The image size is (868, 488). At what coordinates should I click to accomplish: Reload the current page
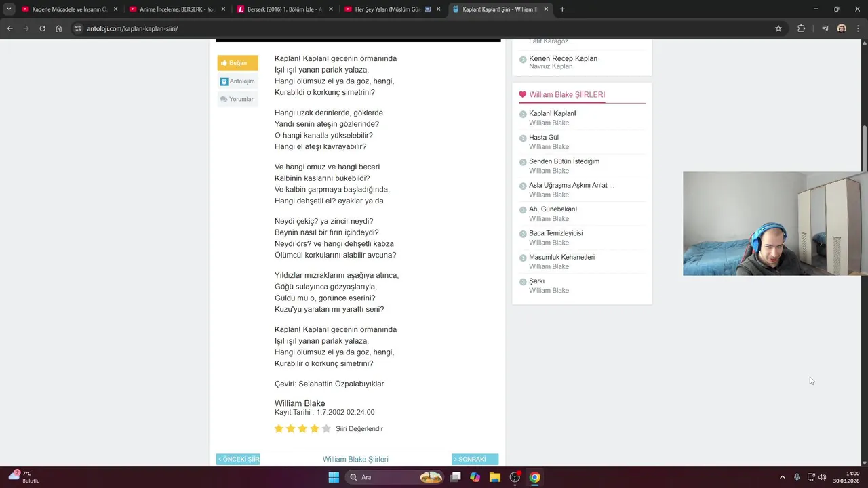click(x=42, y=28)
